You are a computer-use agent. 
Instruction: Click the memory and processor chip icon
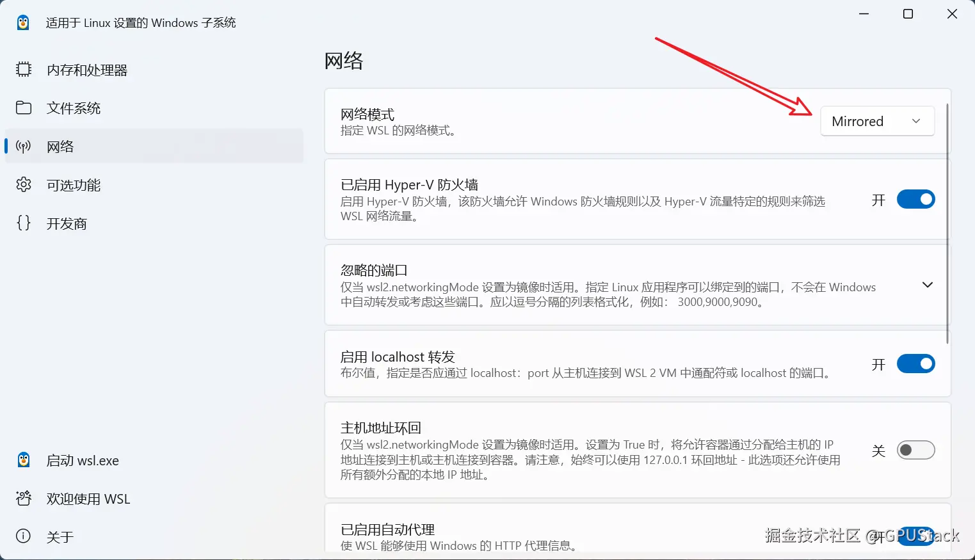pos(24,69)
